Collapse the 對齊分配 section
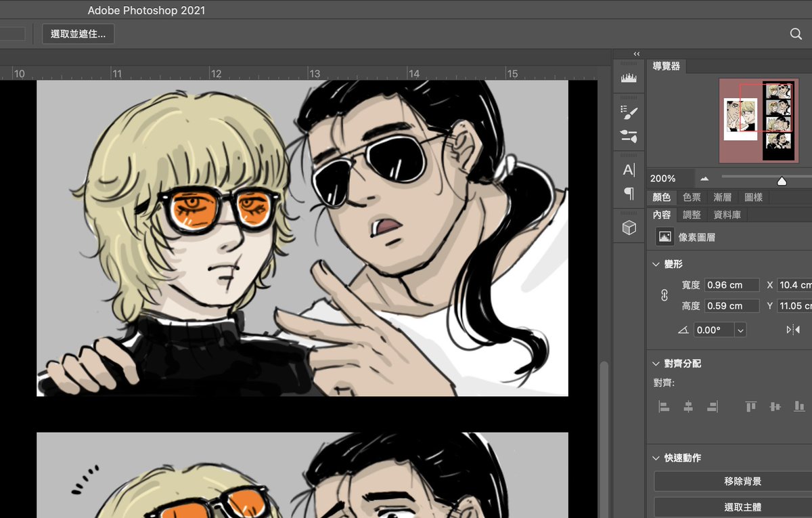Screen dimensions: 812x518 pyautogui.click(x=656, y=364)
